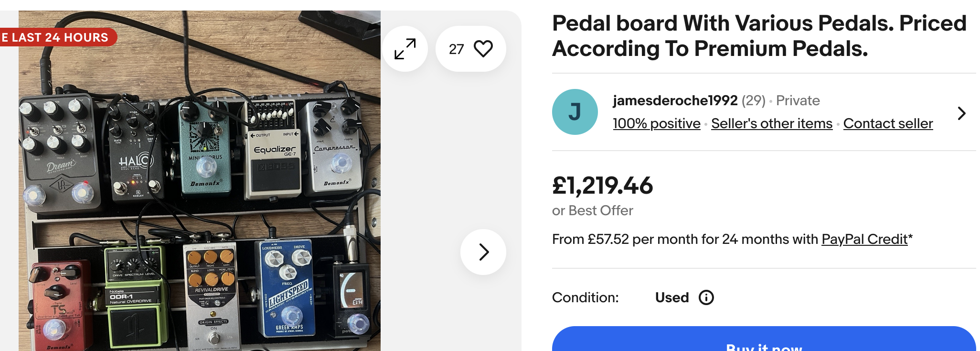Screen dimensions: 980x351
Task: Click the seller's J avatar circle
Action: 575,112
